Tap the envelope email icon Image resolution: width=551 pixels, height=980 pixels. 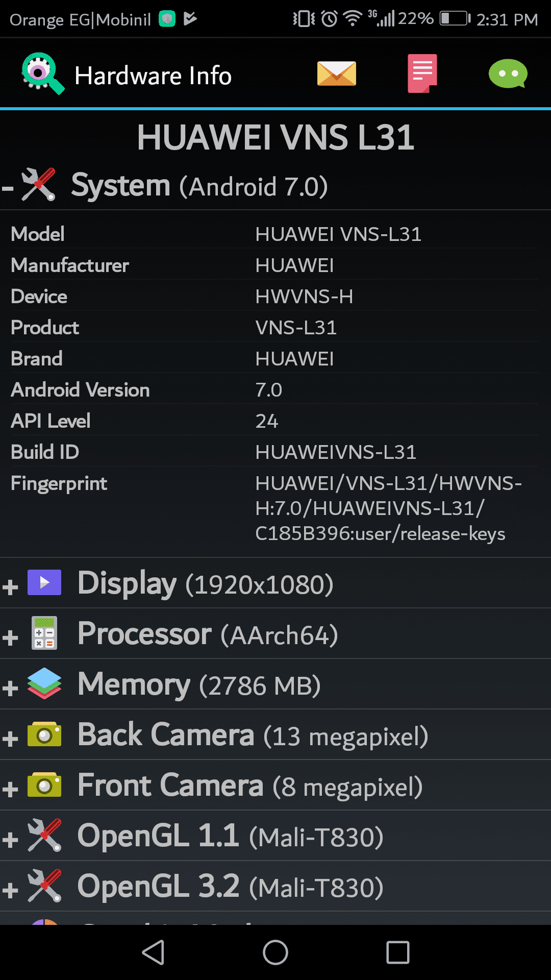coord(336,74)
